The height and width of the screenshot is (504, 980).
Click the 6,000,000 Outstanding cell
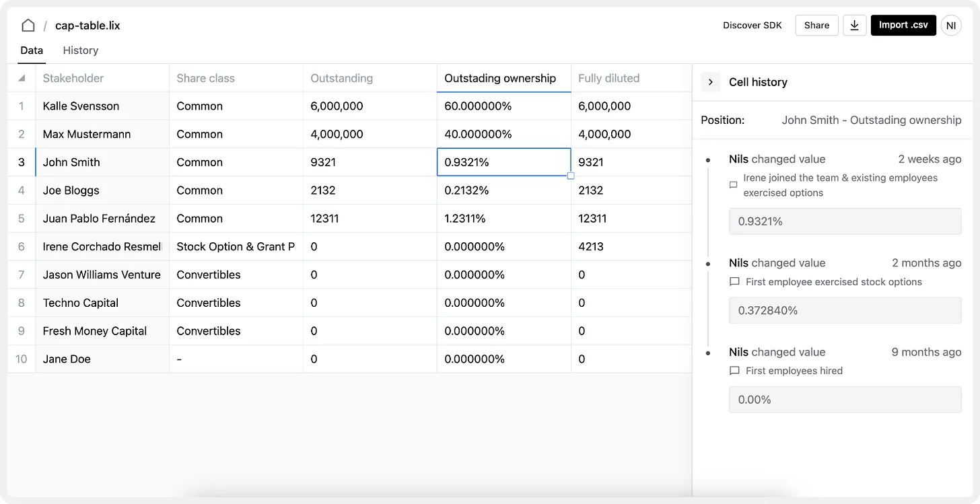click(370, 106)
